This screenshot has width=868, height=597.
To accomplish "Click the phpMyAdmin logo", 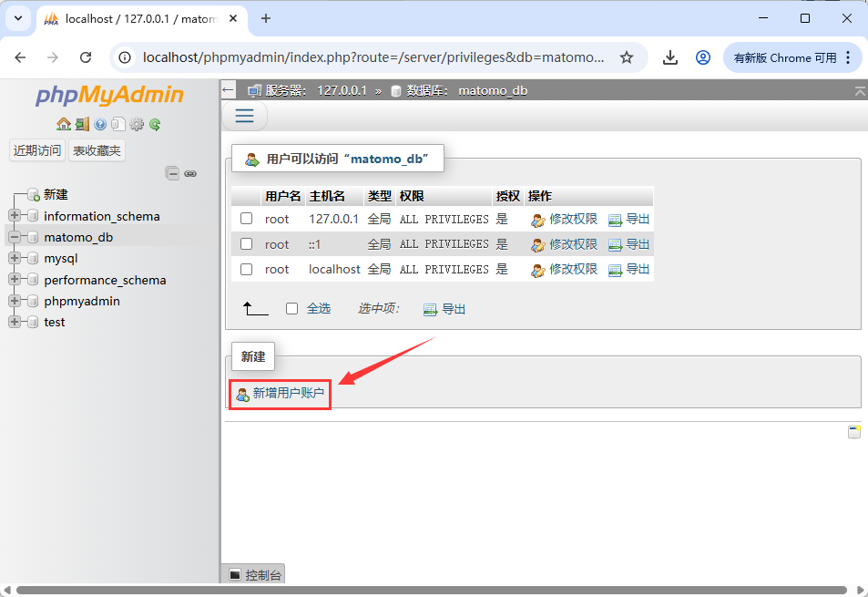I will coord(109,95).
